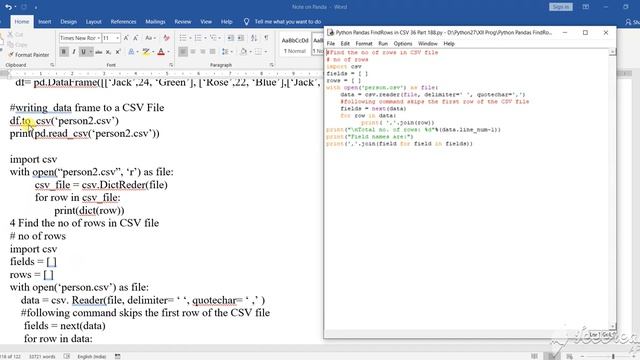Toggle Subscript formatting
This screenshot has height=360, width=640.
[x=108, y=52]
